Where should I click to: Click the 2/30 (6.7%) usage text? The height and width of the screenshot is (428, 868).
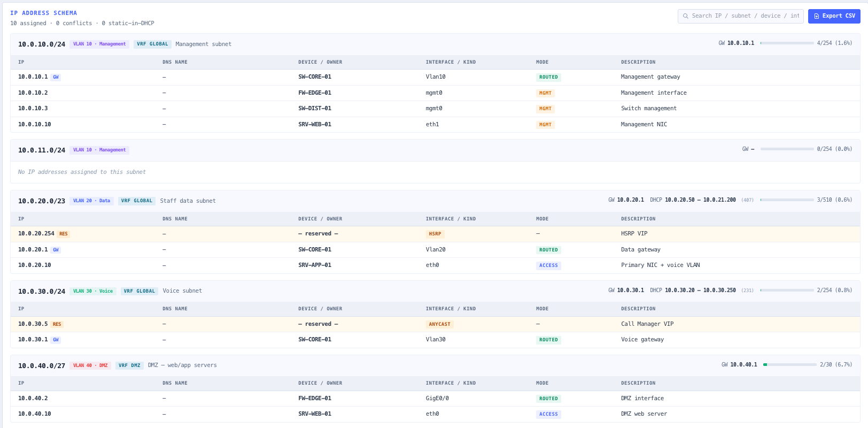click(x=836, y=365)
